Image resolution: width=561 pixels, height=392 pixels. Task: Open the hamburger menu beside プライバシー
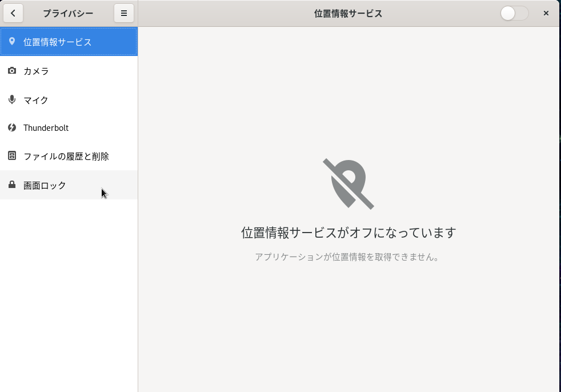tap(123, 13)
